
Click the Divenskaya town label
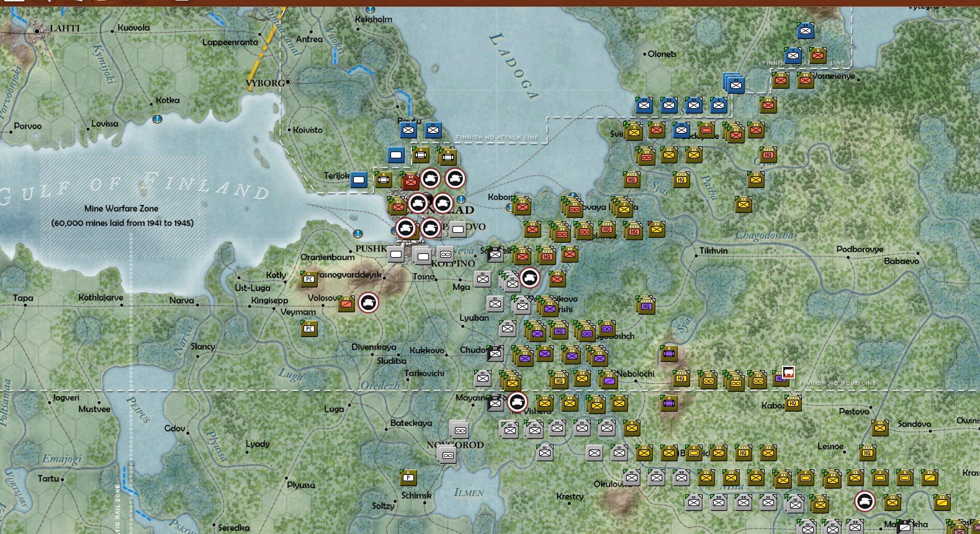click(x=374, y=347)
